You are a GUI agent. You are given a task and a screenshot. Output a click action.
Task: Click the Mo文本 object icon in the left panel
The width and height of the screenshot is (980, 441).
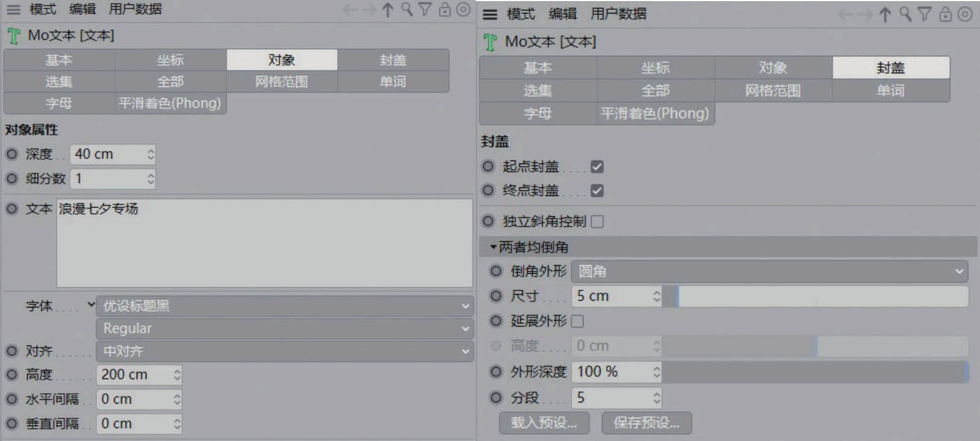(13, 36)
